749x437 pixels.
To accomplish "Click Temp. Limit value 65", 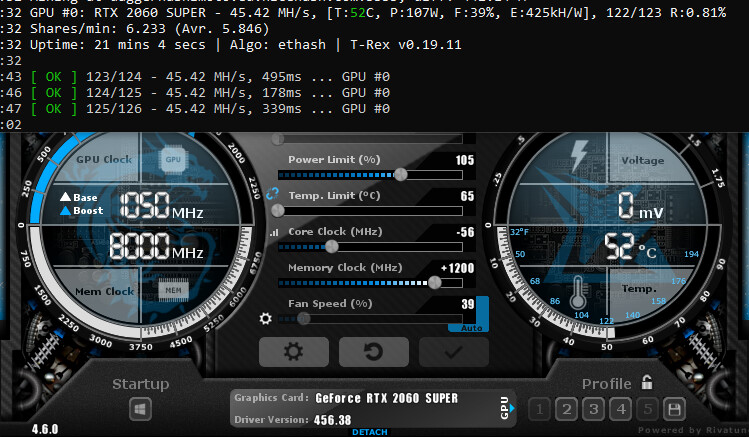I will (467, 196).
